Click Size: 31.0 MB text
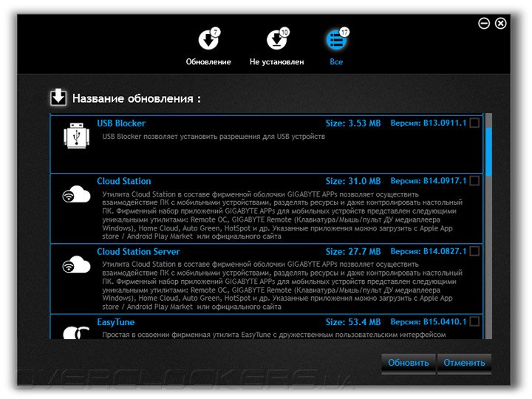 pyautogui.click(x=353, y=181)
